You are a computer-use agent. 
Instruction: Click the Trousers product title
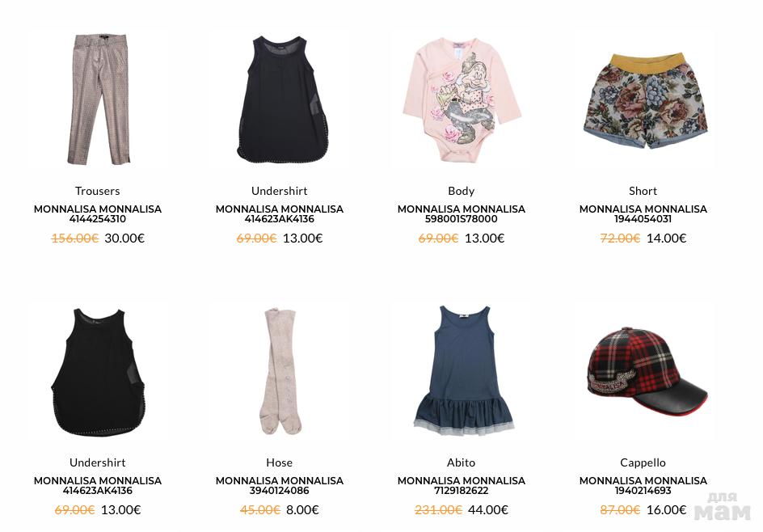97,191
